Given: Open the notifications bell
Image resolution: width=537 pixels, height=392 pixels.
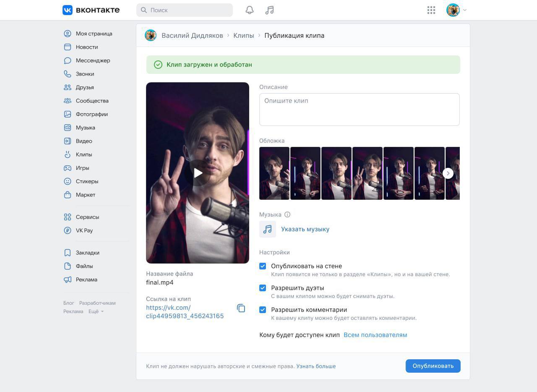Looking at the screenshot, I should 250,10.
